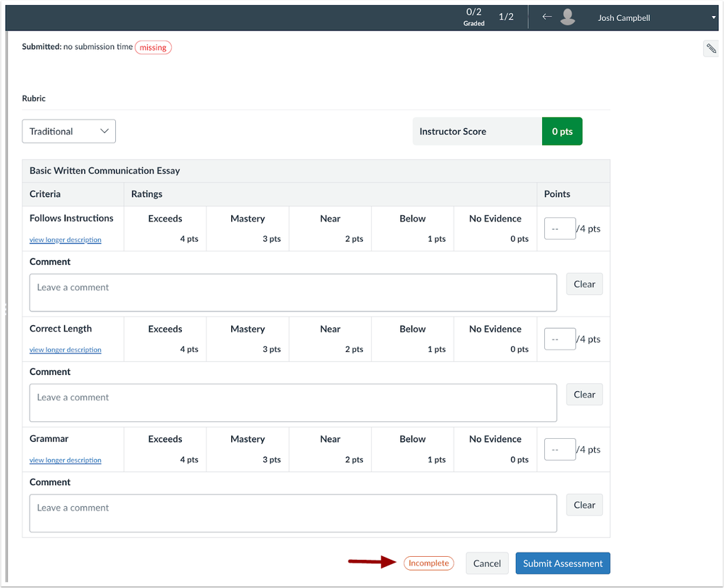View longer description for Correct Length

(65, 349)
